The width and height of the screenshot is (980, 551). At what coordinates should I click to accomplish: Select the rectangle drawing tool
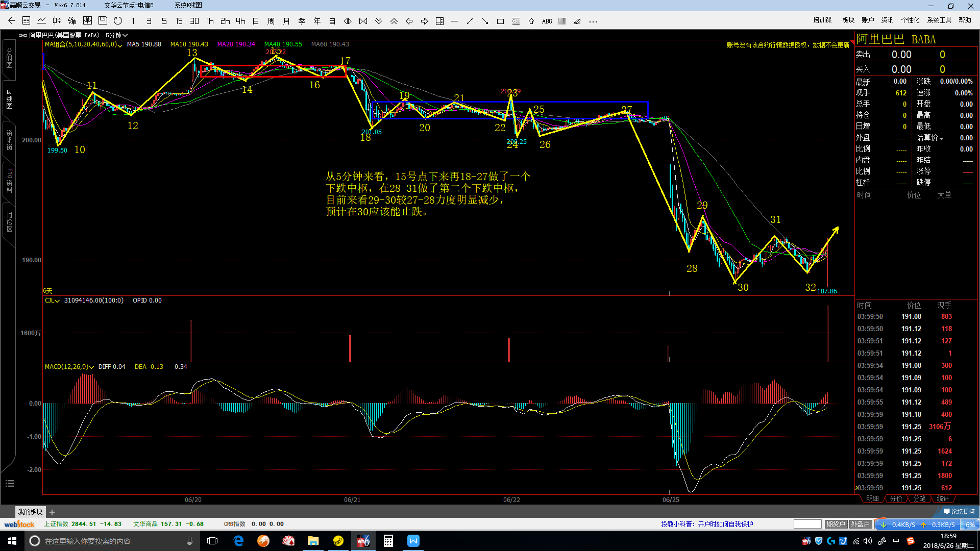tap(500, 21)
